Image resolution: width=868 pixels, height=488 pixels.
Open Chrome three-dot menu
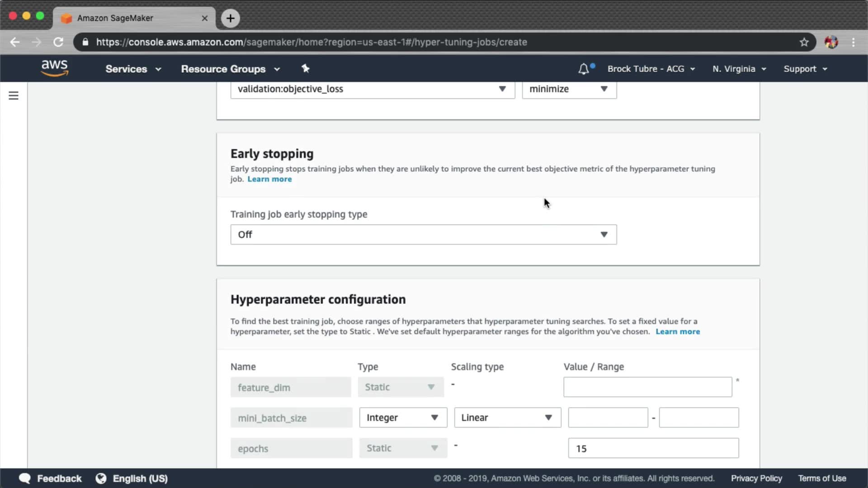point(853,42)
